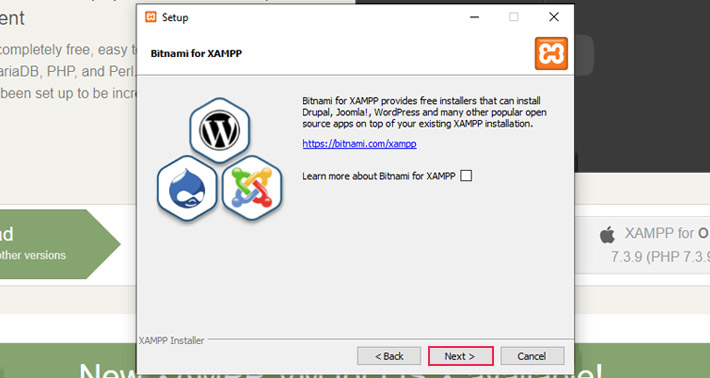The width and height of the screenshot is (710, 378).
Task: Cancel the XAMPP setup
Action: (532, 356)
